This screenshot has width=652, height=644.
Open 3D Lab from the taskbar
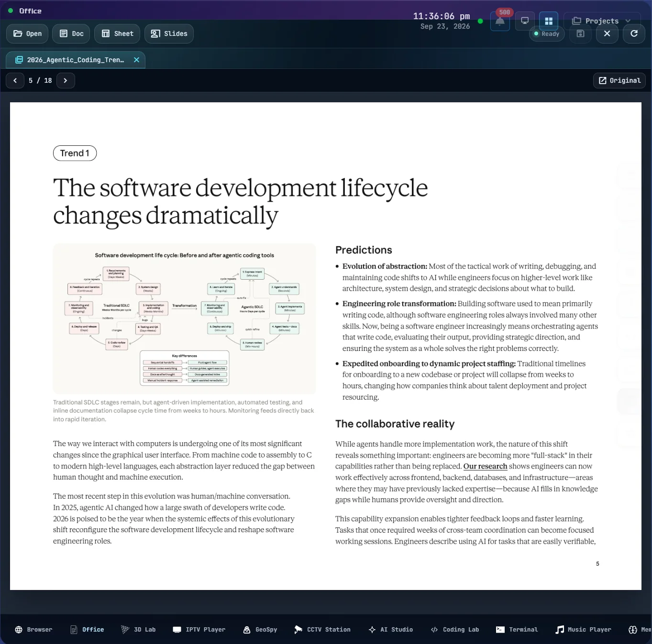point(138,630)
